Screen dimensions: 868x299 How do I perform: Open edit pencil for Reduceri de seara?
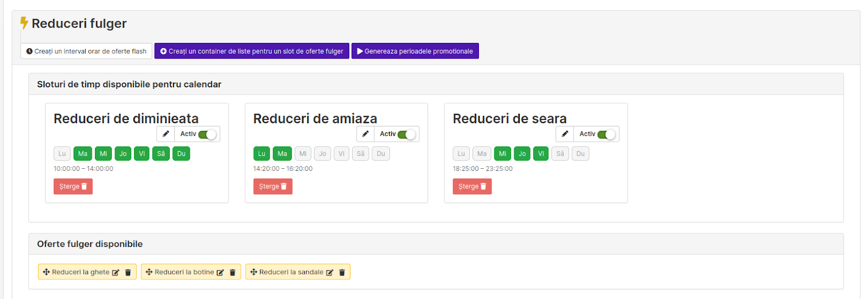pyautogui.click(x=565, y=134)
